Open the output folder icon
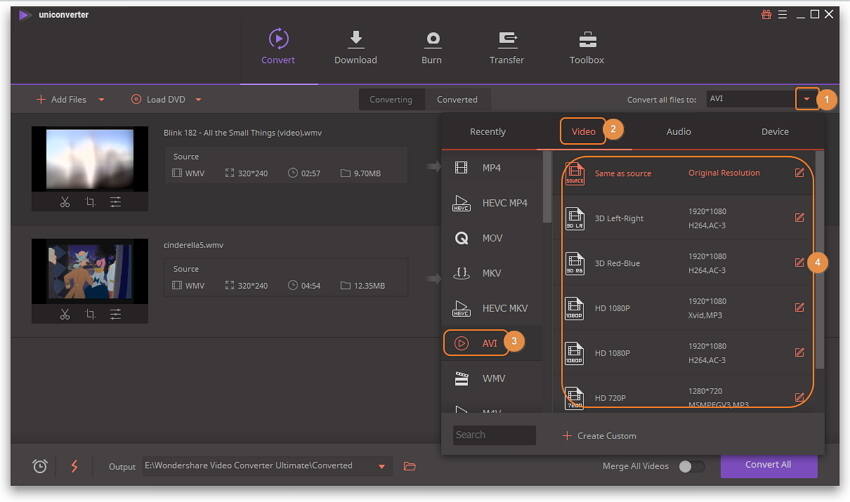This screenshot has height=502, width=850. [x=410, y=466]
